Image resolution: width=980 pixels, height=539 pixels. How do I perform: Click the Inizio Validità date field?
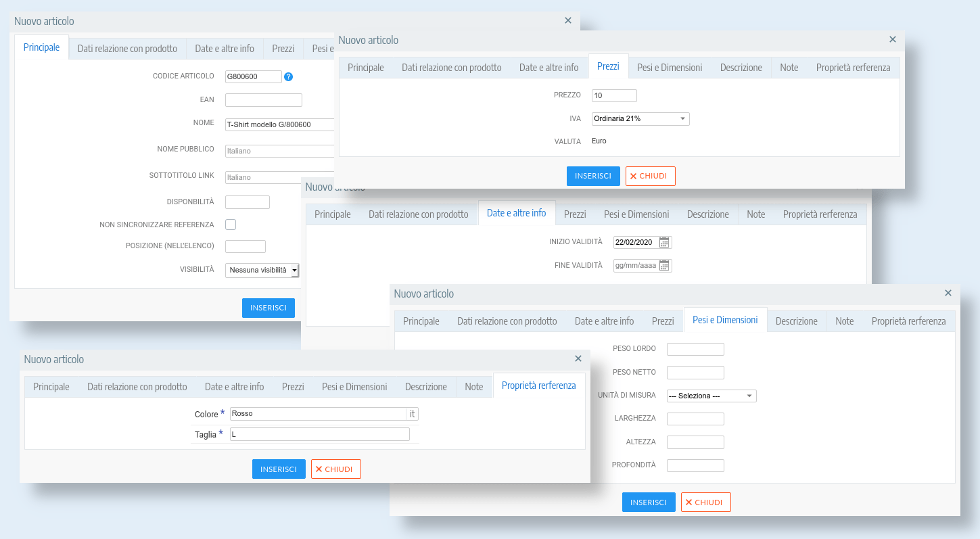coord(635,242)
